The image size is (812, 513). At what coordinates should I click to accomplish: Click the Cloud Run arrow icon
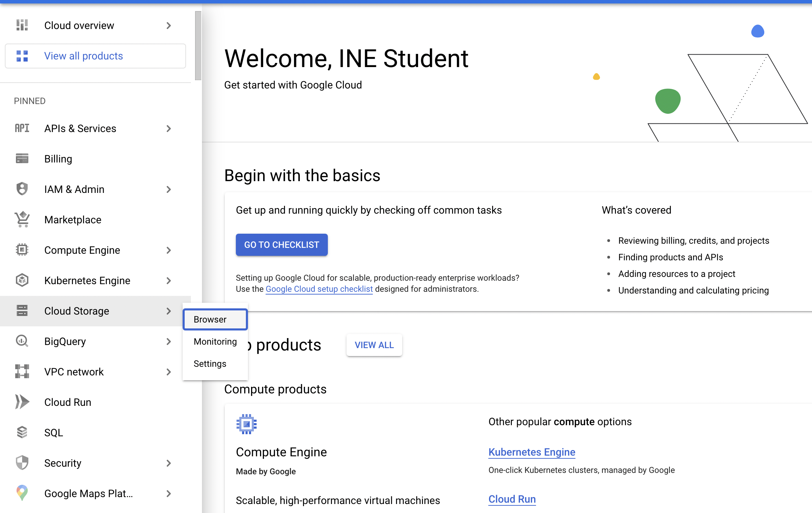click(21, 402)
